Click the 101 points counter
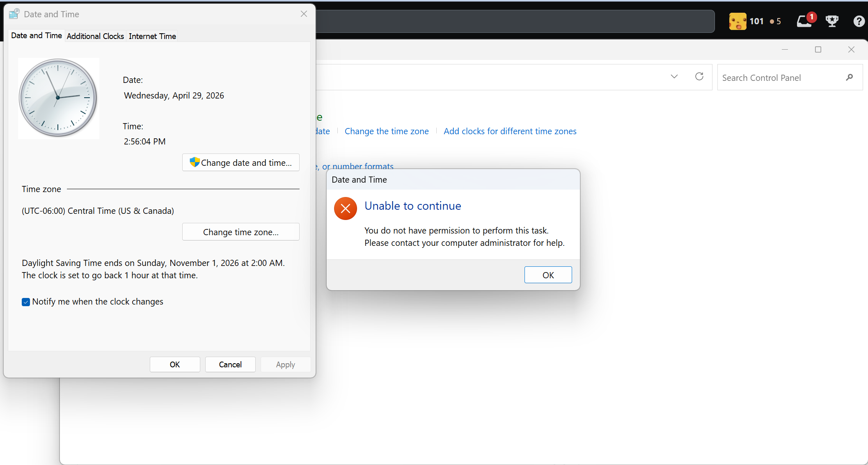This screenshot has height=465, width=868. click(x=756, y=21)
